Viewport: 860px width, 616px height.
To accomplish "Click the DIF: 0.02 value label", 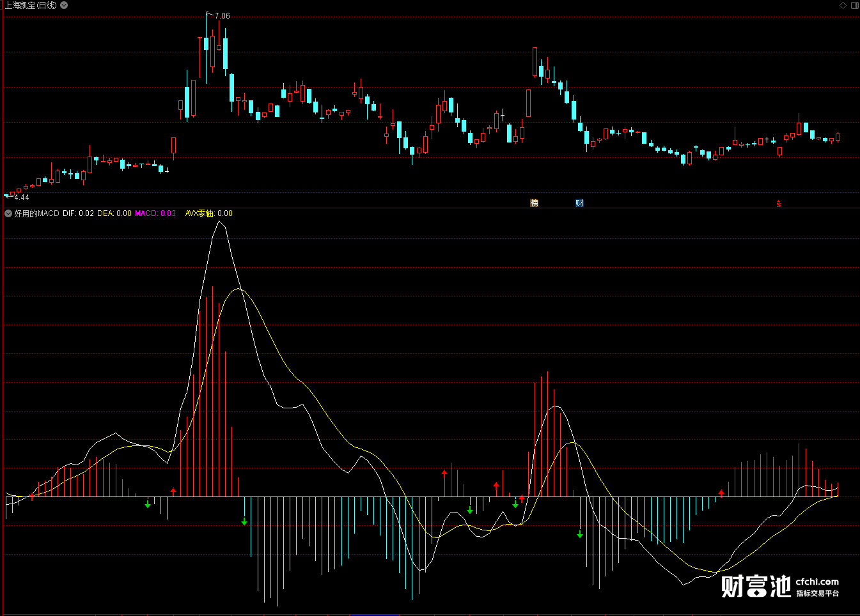I will pos(78,213).
